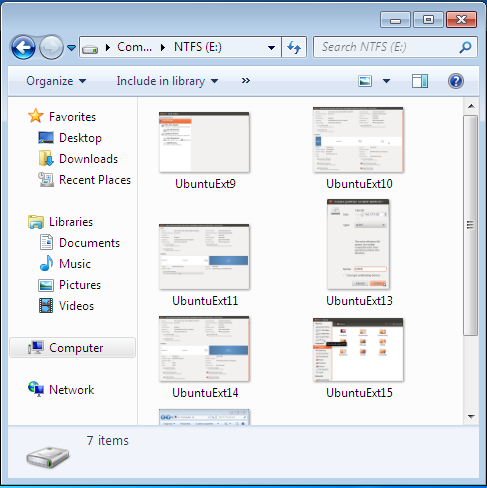
Task: Click the drive icon in details pane
Action: pyautogui.click(x=48, y=458)
